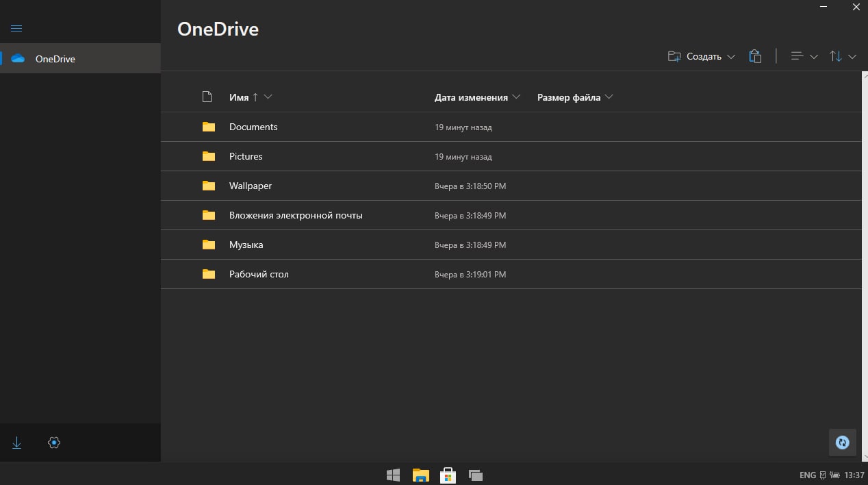868x485 pixels.
Task: Sort by Имя column header
Action: coord(239,97)
